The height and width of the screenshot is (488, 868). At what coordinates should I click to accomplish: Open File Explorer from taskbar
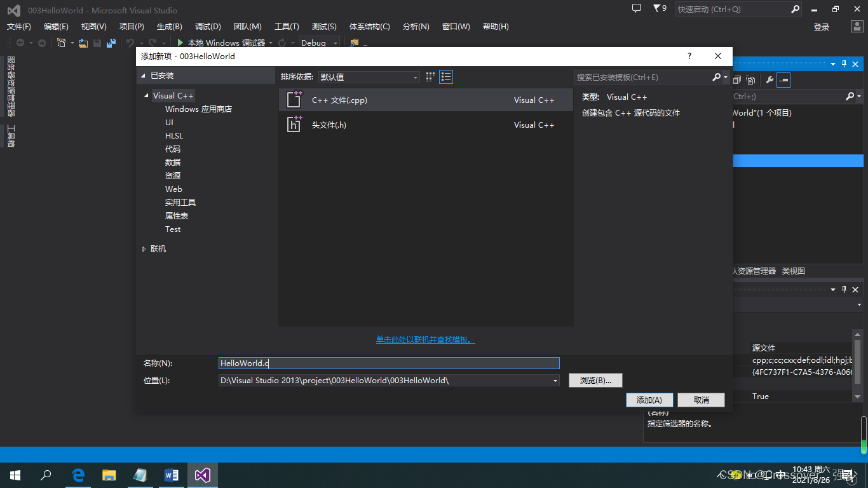pos(109,475)
